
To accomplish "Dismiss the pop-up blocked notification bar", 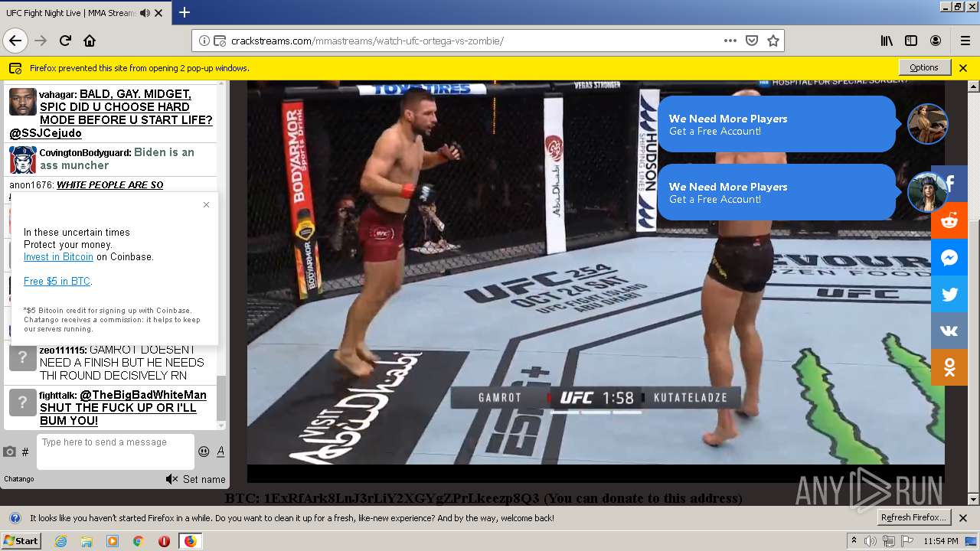I will (963, 67).
